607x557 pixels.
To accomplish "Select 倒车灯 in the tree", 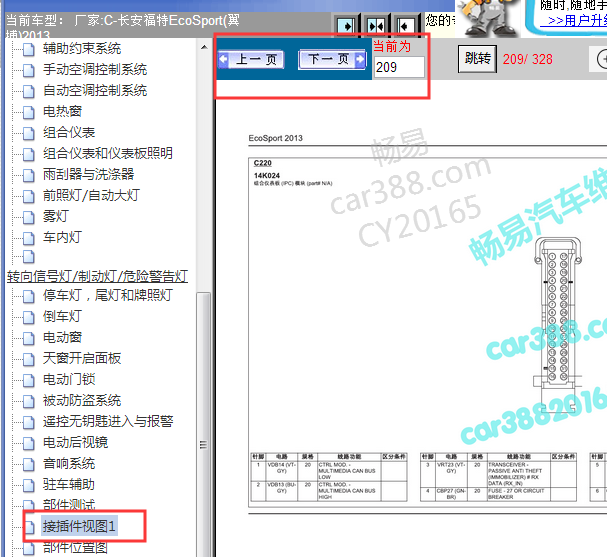I will [62, 316].
